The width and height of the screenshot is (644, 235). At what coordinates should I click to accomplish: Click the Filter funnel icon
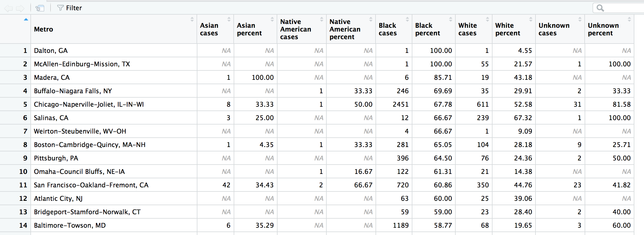coord(60,8)
